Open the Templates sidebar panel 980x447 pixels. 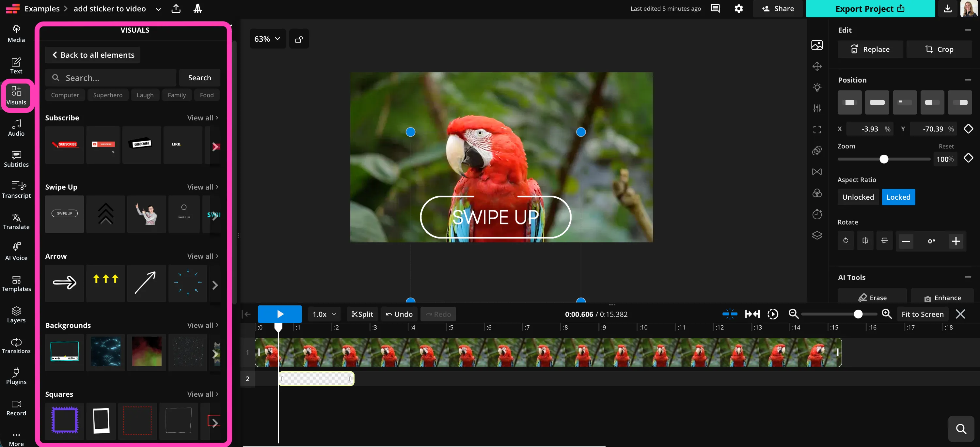(x=16, y=283)
